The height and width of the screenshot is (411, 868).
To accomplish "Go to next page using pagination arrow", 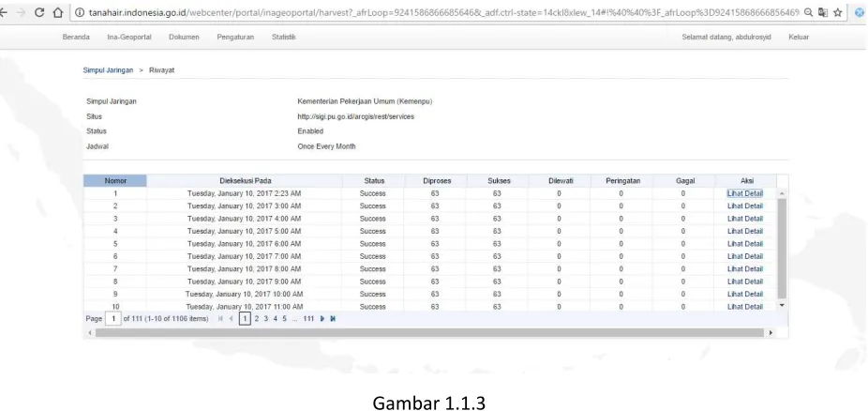I will coord(322,319).
